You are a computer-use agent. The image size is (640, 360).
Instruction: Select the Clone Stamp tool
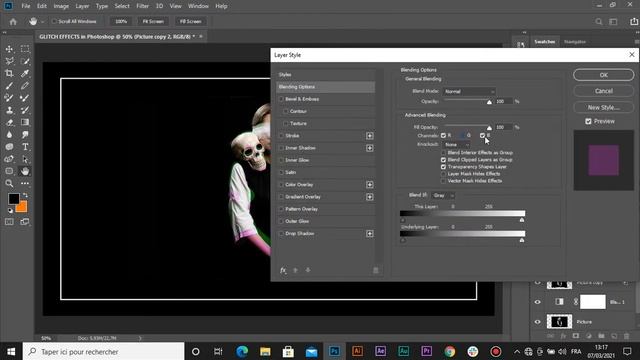click(9, 110)
